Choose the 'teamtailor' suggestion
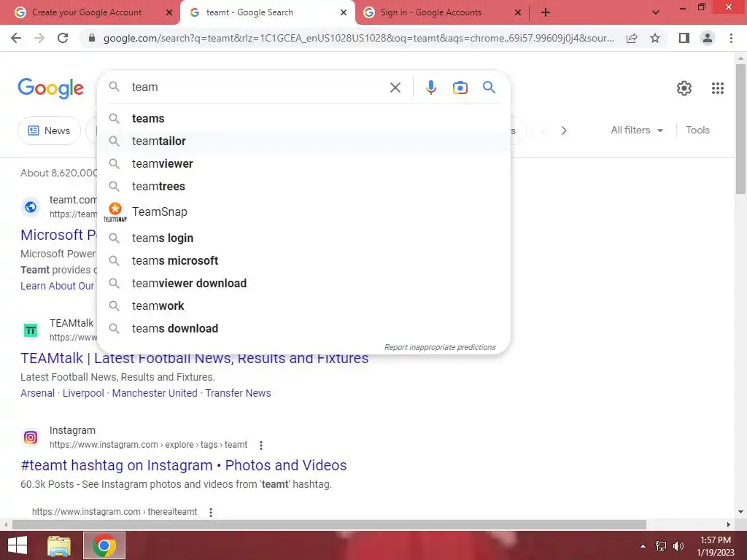Screen dimensions: 747x560 pos(303,141)
